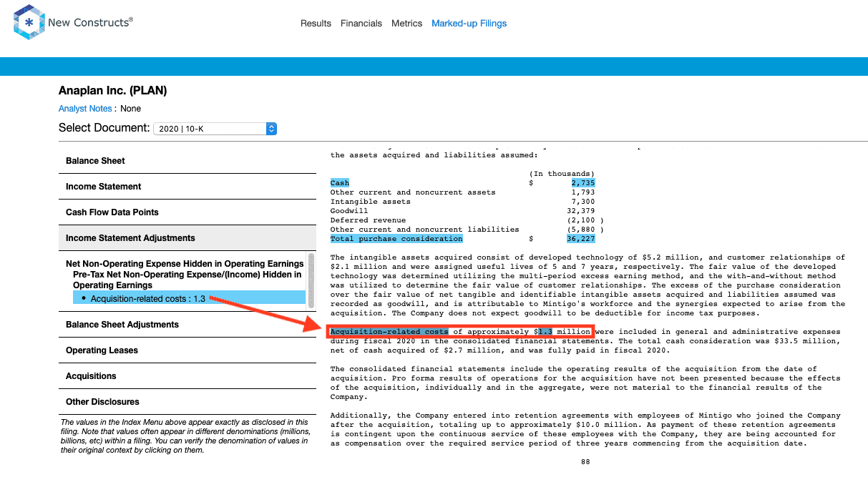Click the Goodwill value 32,379

(580, 211)
